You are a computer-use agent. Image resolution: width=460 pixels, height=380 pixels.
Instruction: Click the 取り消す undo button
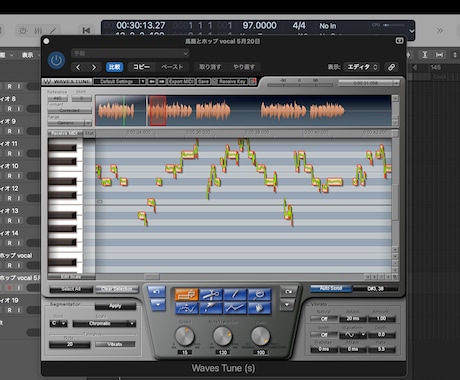click(210, 67)
